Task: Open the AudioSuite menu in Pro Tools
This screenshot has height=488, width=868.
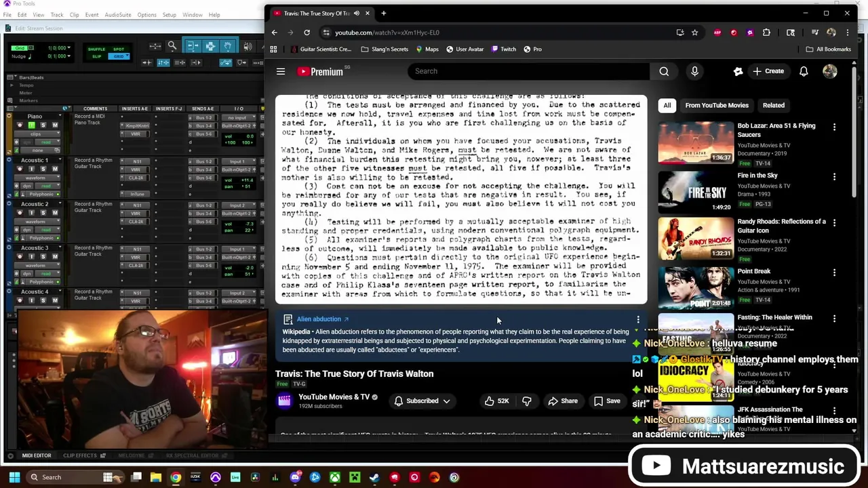Action: point(118,15)
